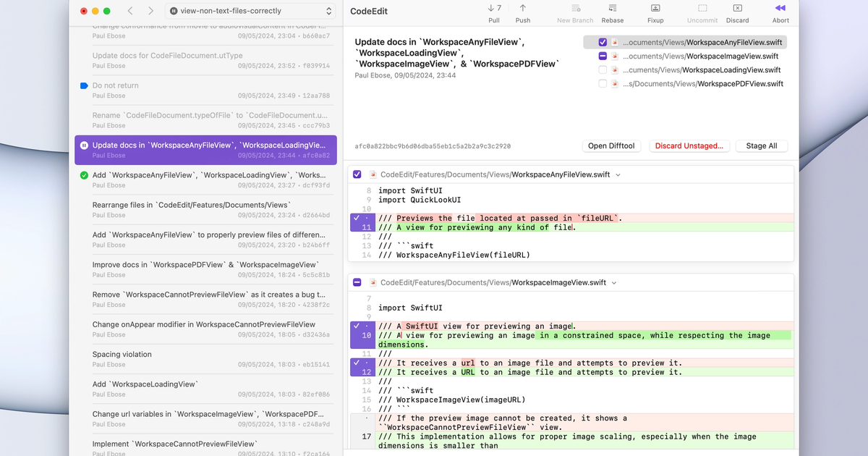Uncheck WorkspaceAnyFileView.swift in the file list
Image resolution: width=868 pixels, height=456 pixels.
pos(603,43)
